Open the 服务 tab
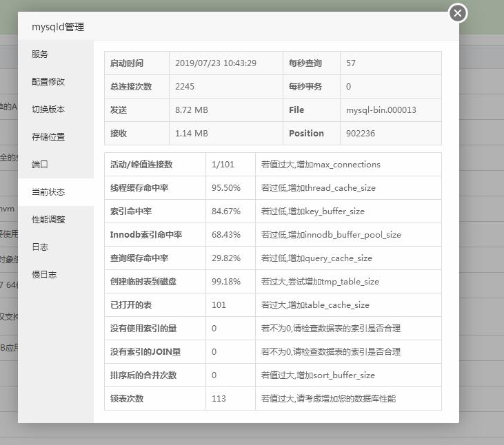504x445 pixels. [40, 54]
